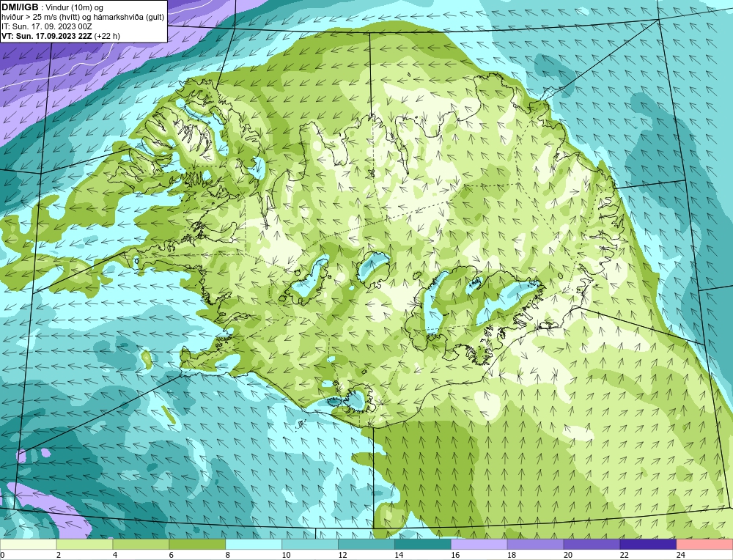The height and width of the screenshot is (560, 733).
Task: Pick the teal 12–14 legend swatch
Action: pyautogui.click(x=366, y=545)
